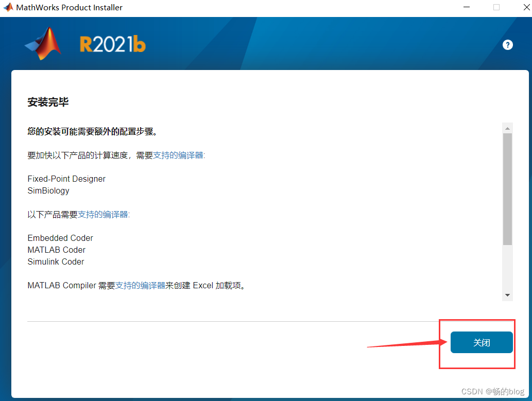This screenshot has width=532, height=401.
Task: Click the maximize icon in title bar
Action: point(496,7)
